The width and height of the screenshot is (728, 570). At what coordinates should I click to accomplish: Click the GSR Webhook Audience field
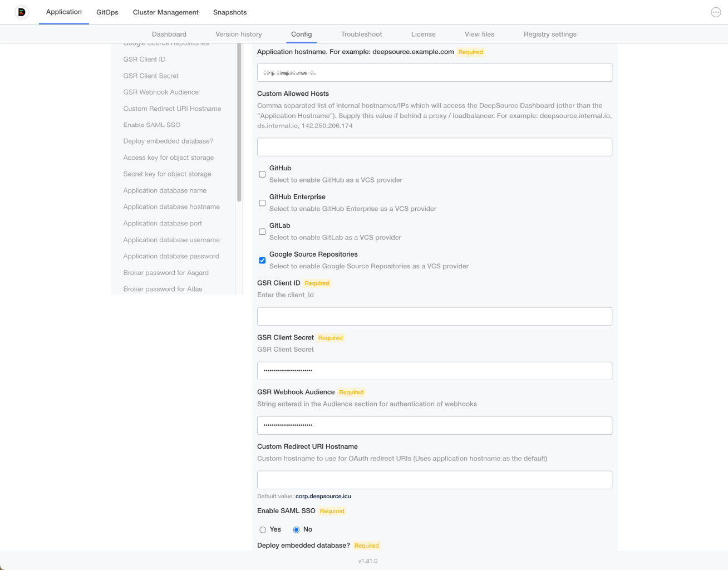(x=435, y=425)
